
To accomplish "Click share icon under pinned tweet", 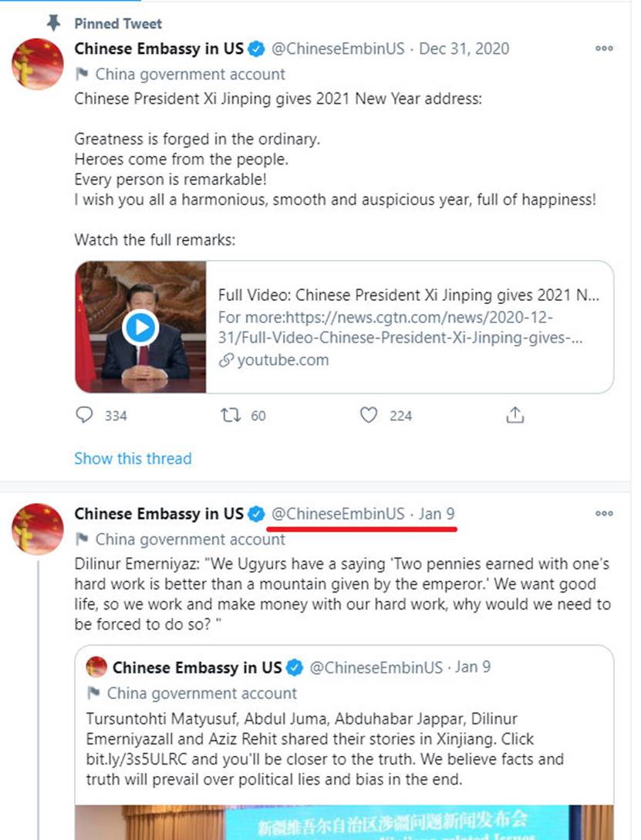I will pyautogui.click(x=514, y=416).
